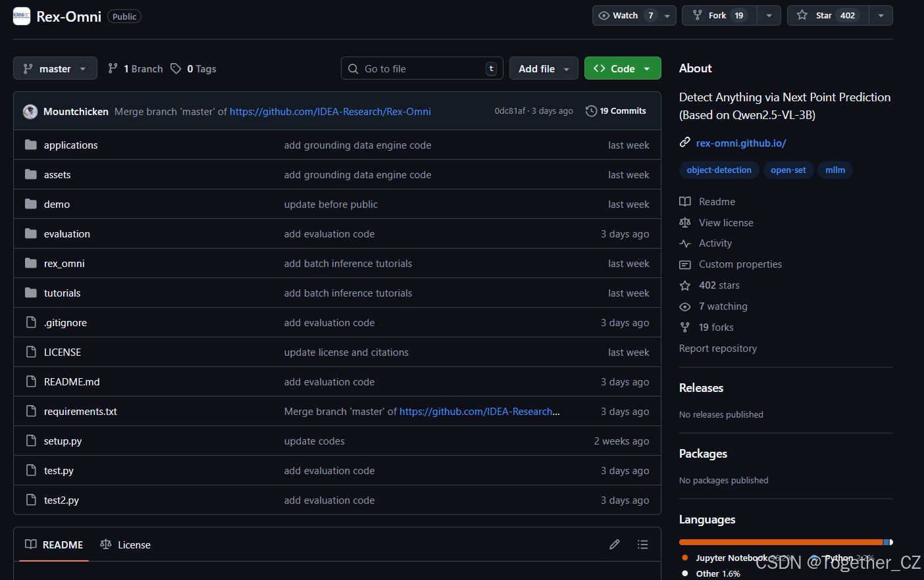This screenshot has width=924, height=580.
Task: Select the object-detection topic tag
Action: [719, 170]
